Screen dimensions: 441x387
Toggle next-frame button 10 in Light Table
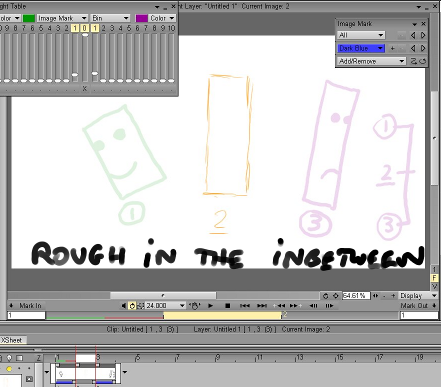[x=171, y=28]
